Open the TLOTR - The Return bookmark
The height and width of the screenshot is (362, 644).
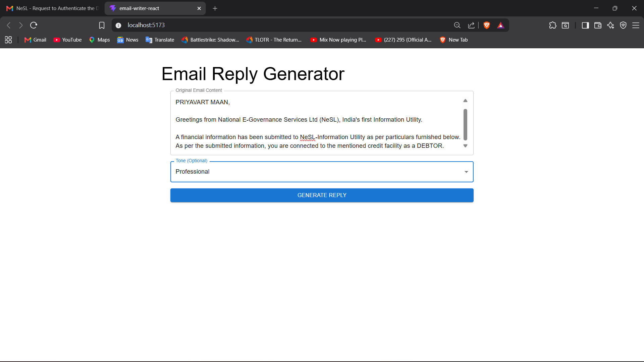[274, 40]
